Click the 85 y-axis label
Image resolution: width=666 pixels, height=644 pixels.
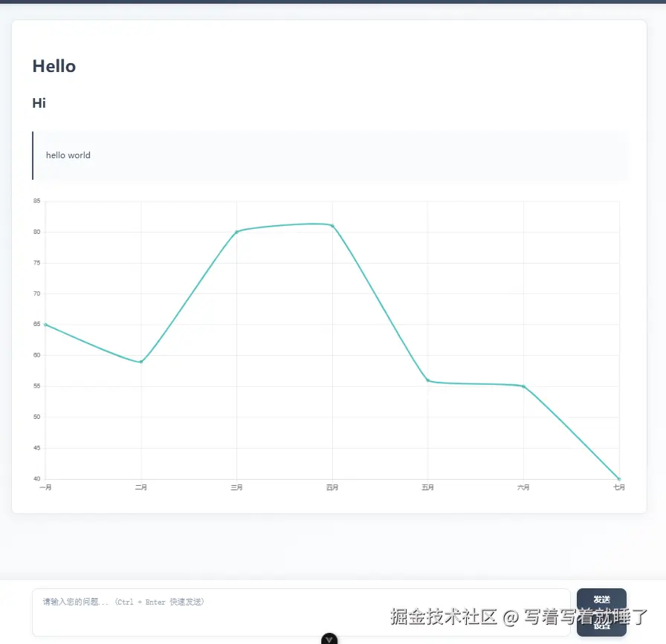click(x=37, y=201)
